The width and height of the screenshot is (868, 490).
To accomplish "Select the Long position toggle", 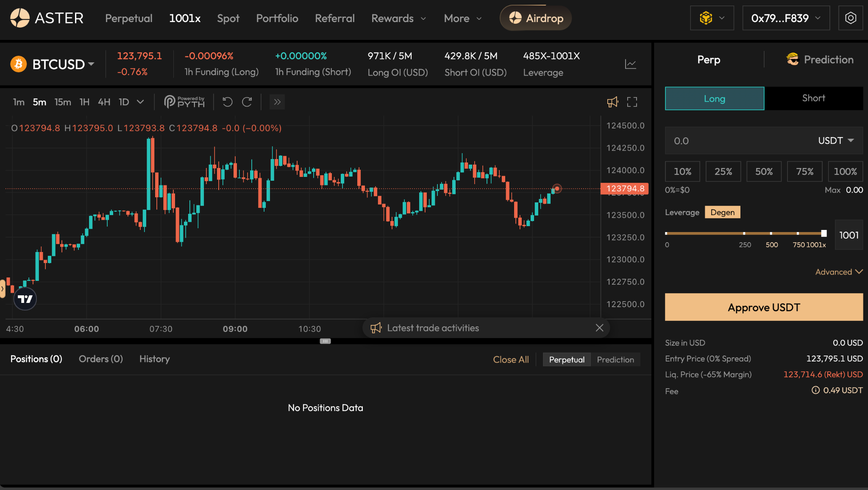I will click(x=714, y=98).
